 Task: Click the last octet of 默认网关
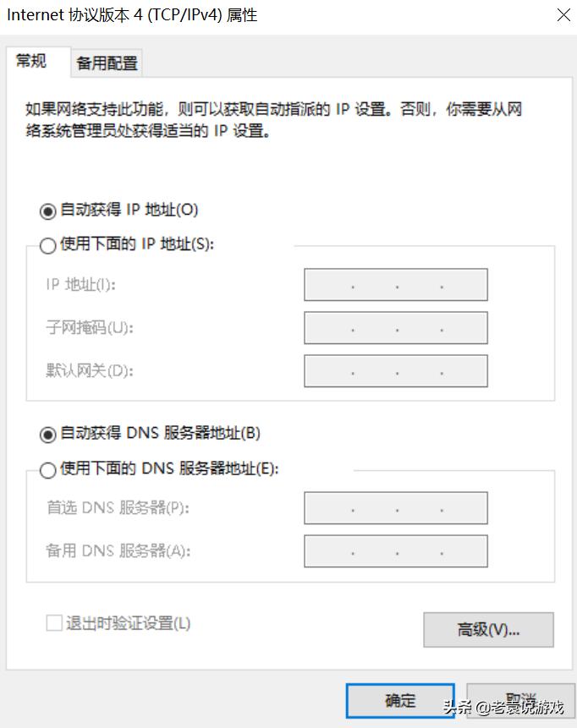(x=464, y=370)
